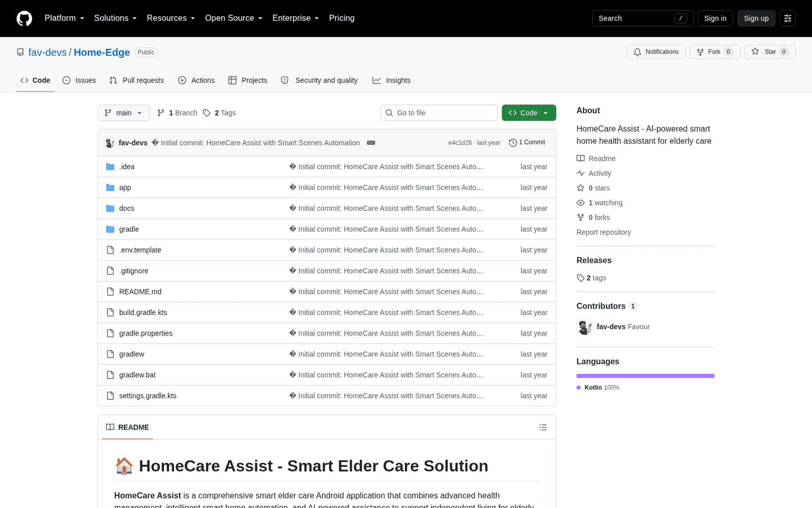812x508 pixels.
Task: Click the Report repository link
Action: click(604, 232)
